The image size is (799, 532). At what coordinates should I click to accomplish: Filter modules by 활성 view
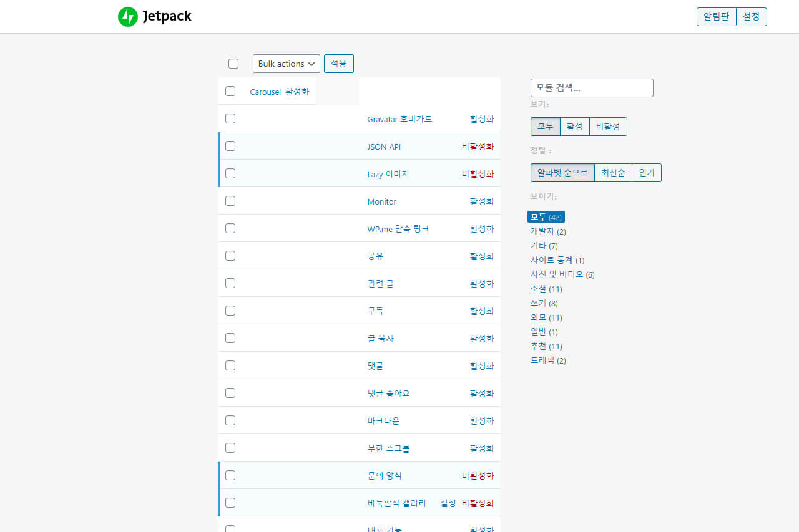pos(574,127)
